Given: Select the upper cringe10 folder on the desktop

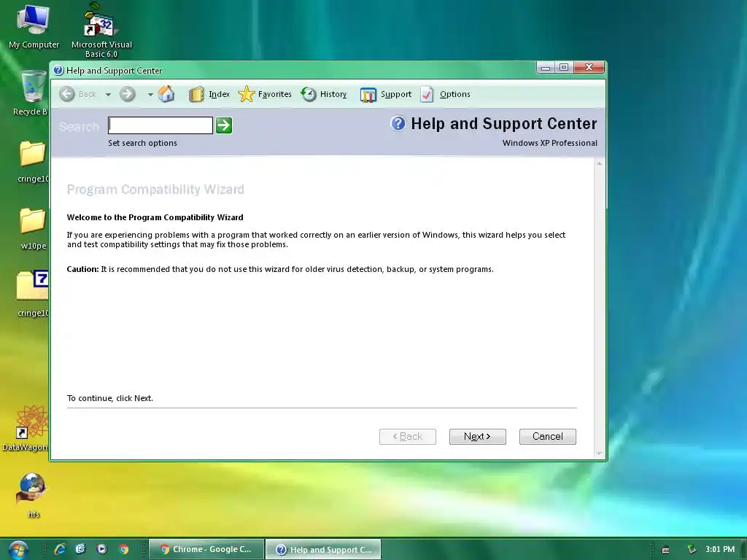Looking at the screenshot, I should click(x=33, y=162).
